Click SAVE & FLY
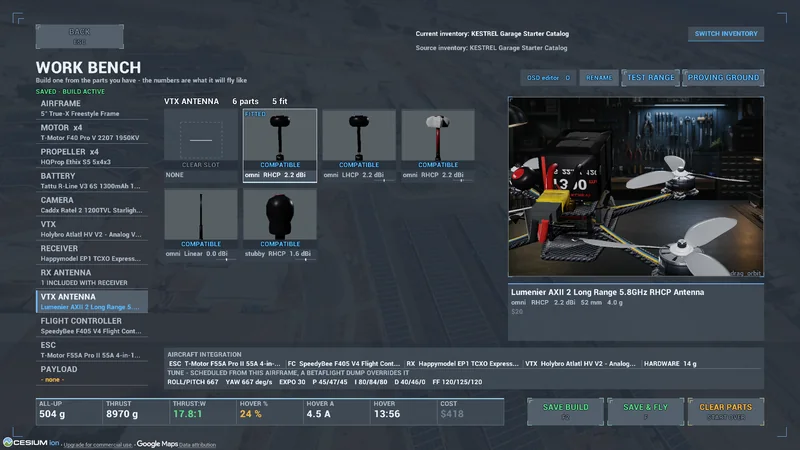800x450 pixels. click(x=645, y=411)
